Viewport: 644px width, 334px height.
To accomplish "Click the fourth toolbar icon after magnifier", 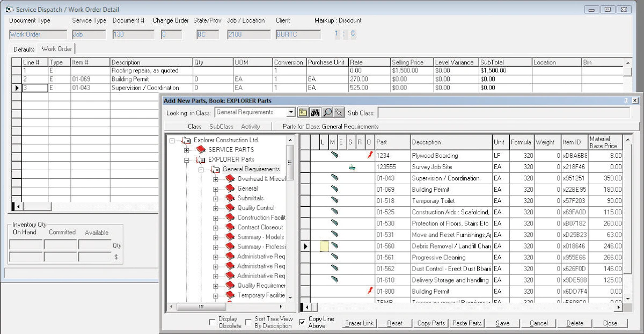I will [339, 113].
